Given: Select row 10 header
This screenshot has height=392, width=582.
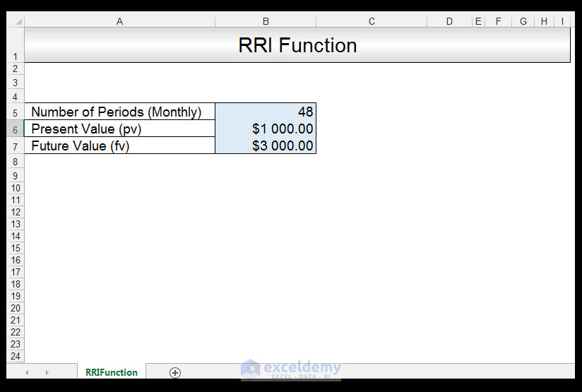Looking at the screenshot, I should pyautogui.click(x=16, y=188).
